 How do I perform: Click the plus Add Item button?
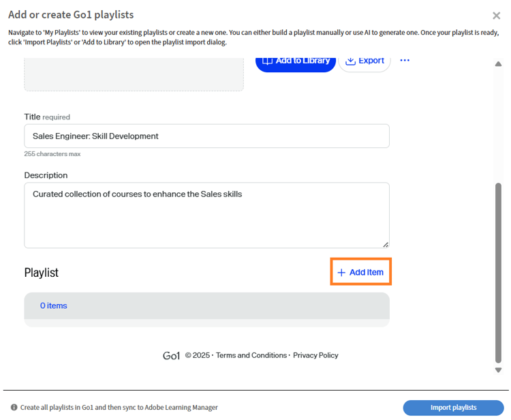click(360, 272)
